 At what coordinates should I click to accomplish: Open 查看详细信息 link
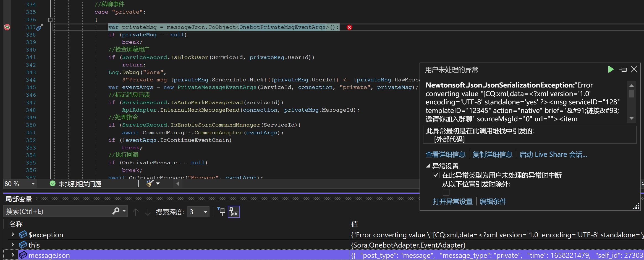pyautogui.click(x=445, y=155)
